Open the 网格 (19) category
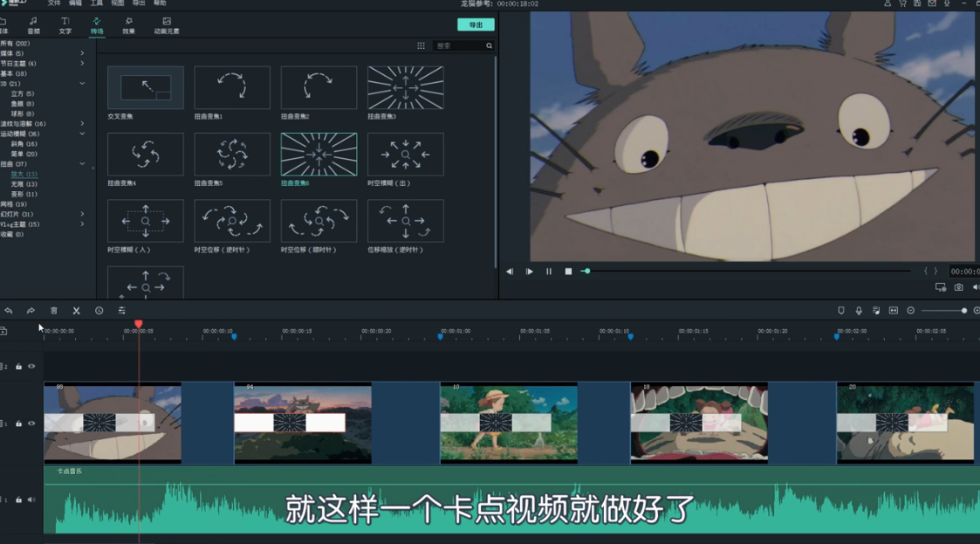 click(x=14, y=203)
